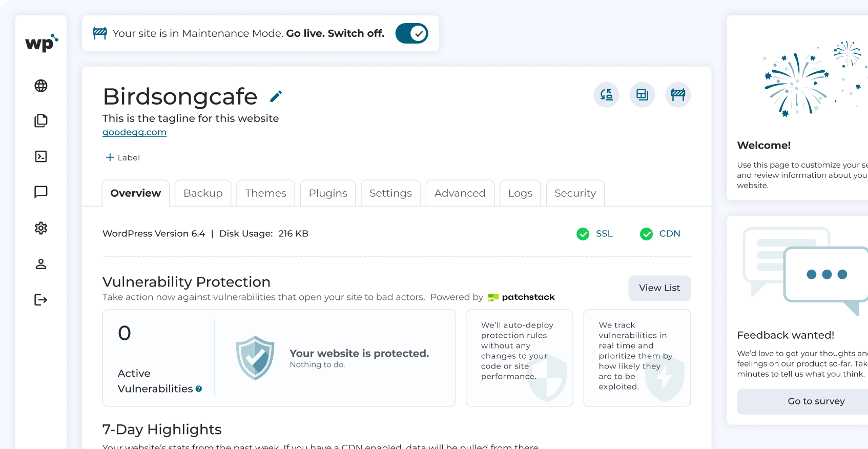Click the clone site layout icon button
The width and height of the screenshot is (868, 449).
642,95
